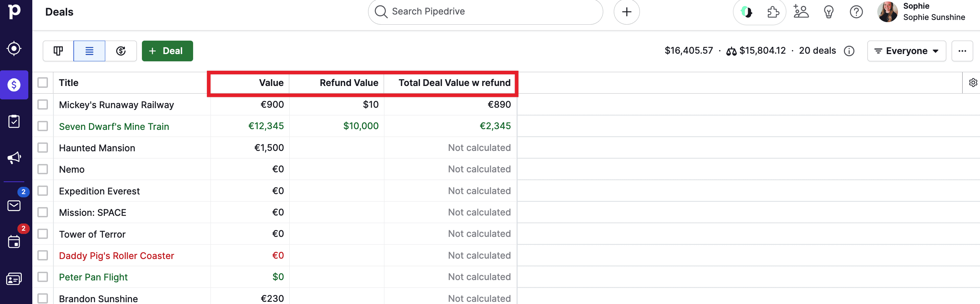Viewport: 980px width, 304px height.
Task: Open the table column settings gear
Action: (x=973, y=83)
